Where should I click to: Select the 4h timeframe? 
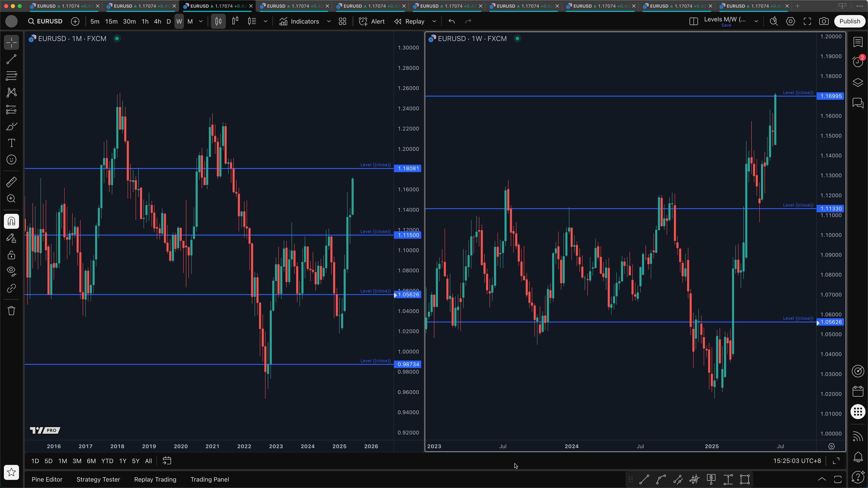[157, 21]
